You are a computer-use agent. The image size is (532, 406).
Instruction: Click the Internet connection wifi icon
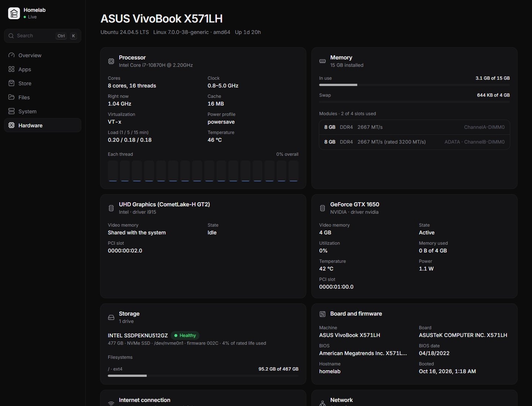pos(111,403)
